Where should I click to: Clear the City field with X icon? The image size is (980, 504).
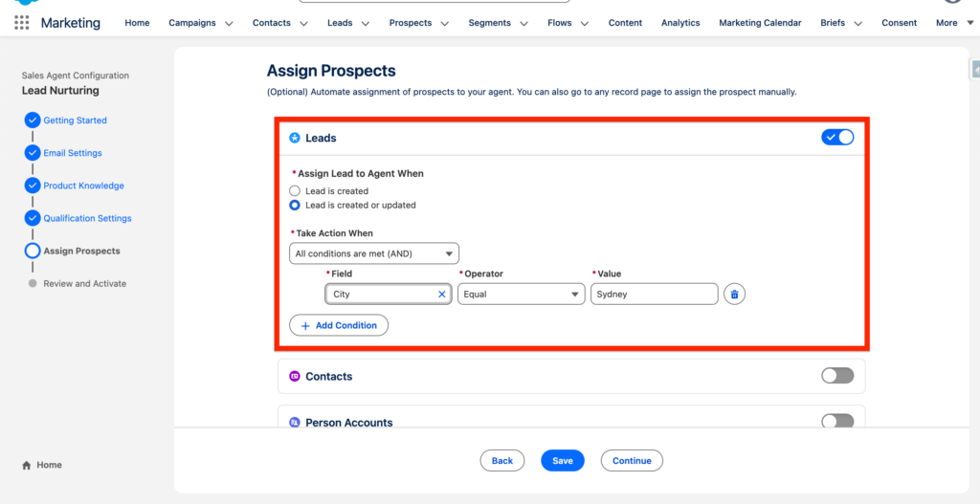(x=442, y=295)
